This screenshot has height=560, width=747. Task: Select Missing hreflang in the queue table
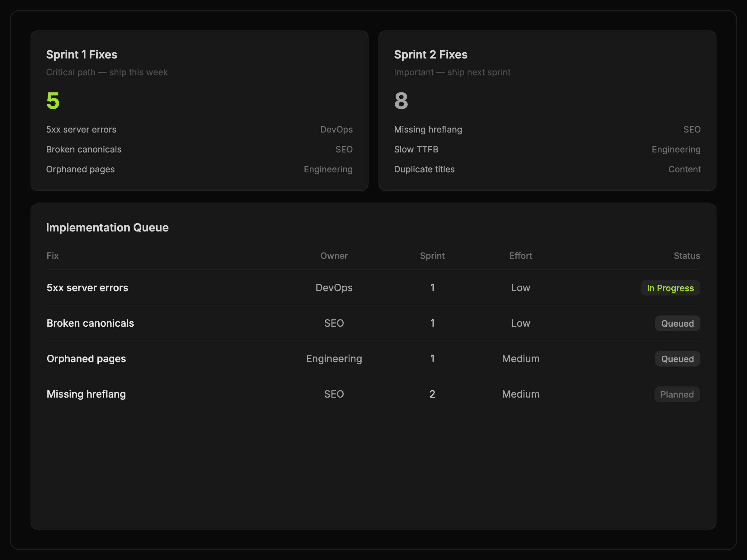pyautogui.click(x=86, y=394)
